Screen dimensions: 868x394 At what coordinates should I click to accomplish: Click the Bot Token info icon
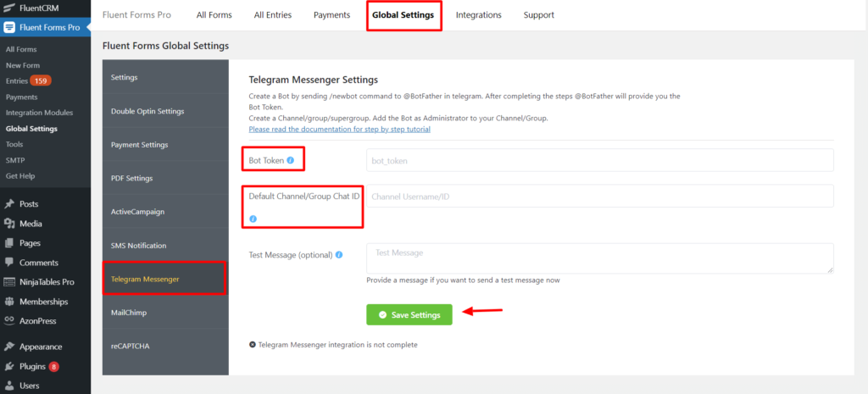click(291, 160)
